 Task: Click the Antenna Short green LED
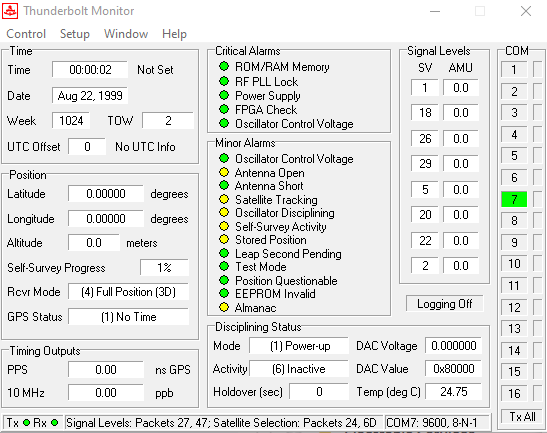pos(224,185)
